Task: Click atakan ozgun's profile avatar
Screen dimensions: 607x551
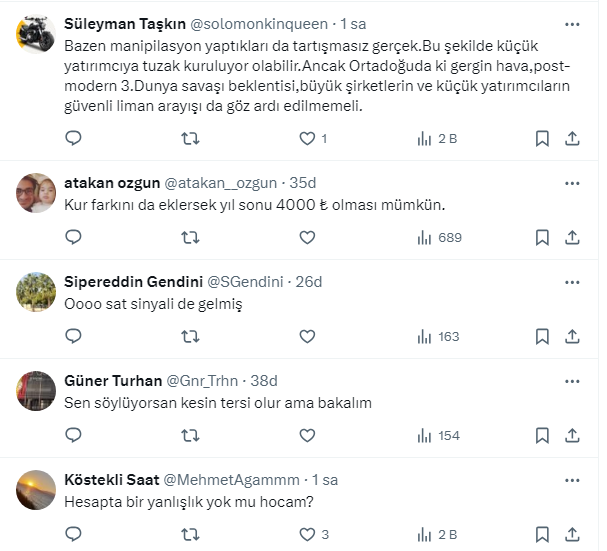Action: 37,192
